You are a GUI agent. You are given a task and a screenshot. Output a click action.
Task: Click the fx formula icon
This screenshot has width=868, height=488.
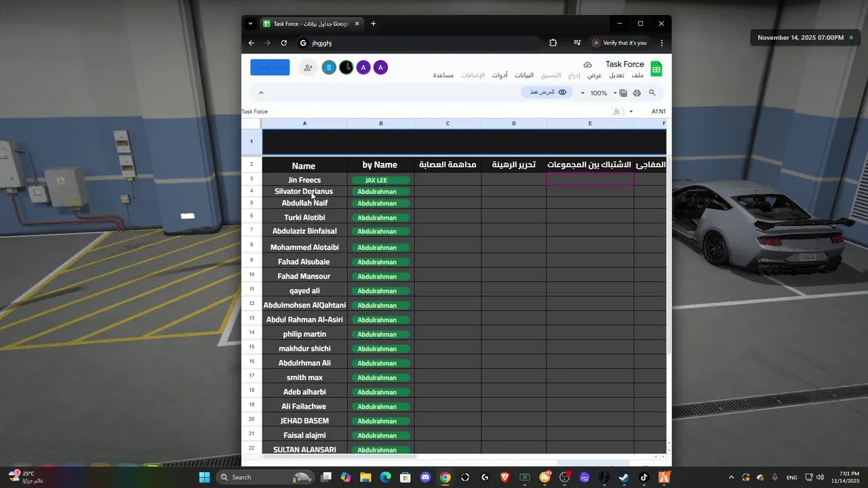pos(616,112)
